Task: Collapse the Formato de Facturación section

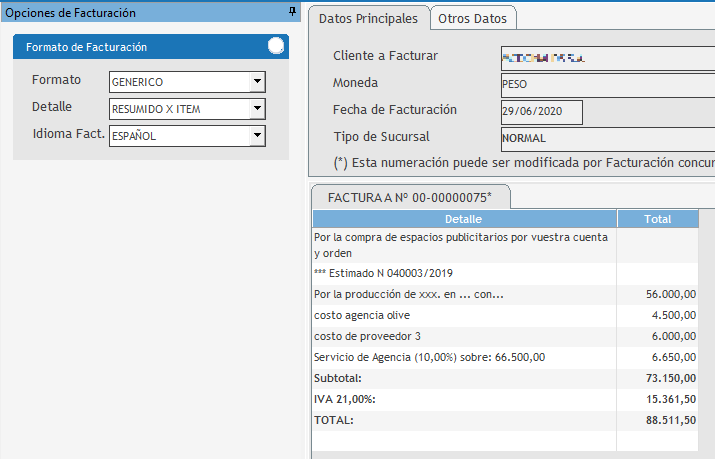Action: tap(276, 46)
